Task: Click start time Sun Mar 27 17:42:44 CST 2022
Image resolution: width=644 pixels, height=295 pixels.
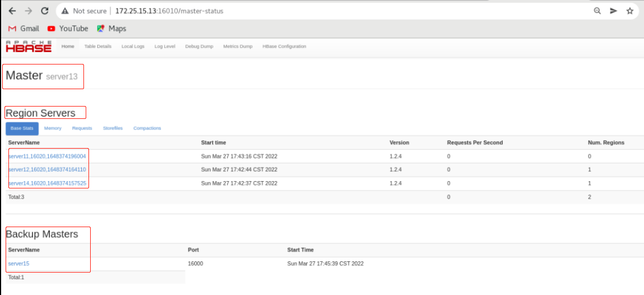Action: (239, 169)
